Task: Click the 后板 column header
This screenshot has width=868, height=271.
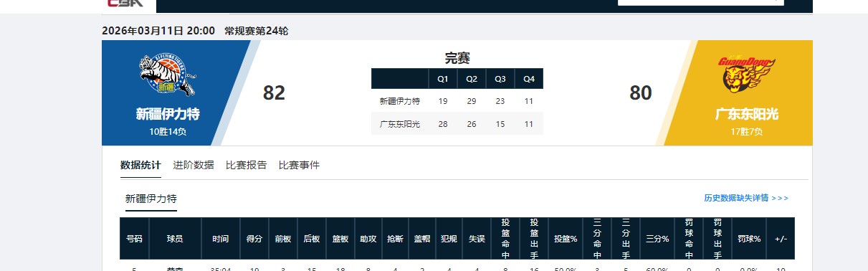Action: coord(312,239)
